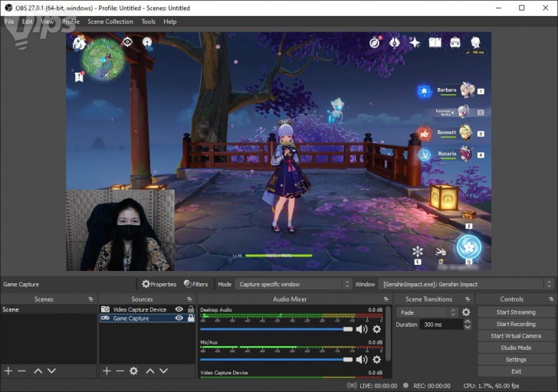The width and height of the screenshot is (558, 392).
Task: Expand source toolbar overflow arrows at far right
Action: [548, 284]
